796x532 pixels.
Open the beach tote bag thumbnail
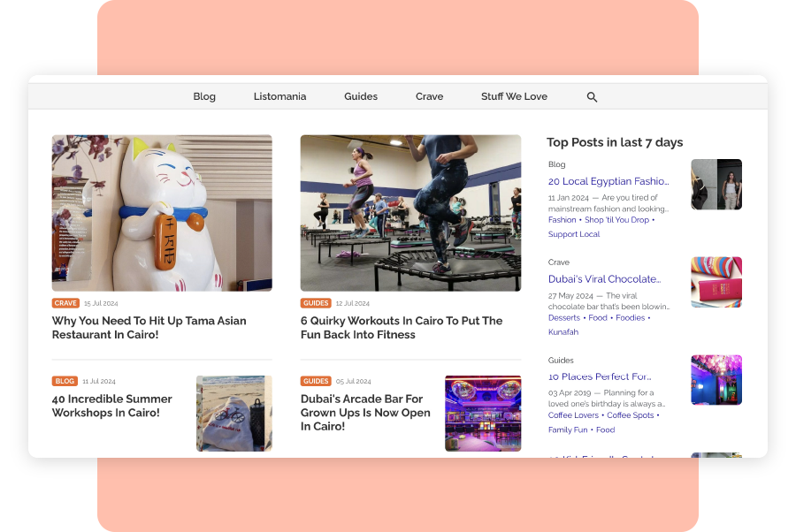click(x=234, y=414)
